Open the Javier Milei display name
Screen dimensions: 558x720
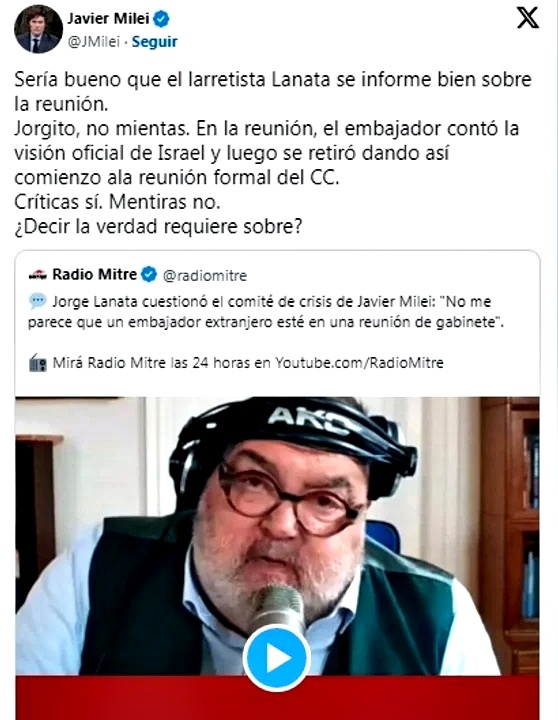[108, 19]
